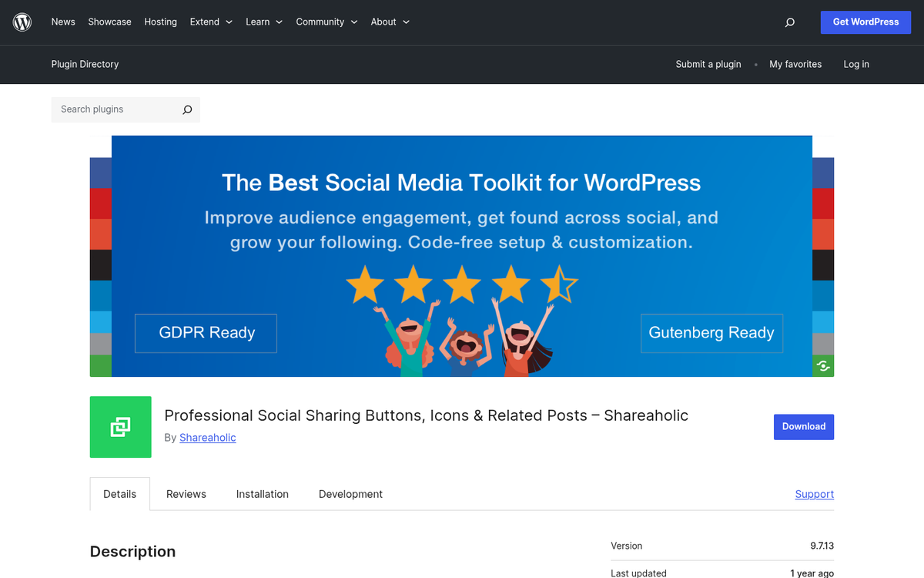Viewport: 924px width, 578px height.
Task: Click the Shareaholic logo on the banner corner
Action: [x=823, y=365]
